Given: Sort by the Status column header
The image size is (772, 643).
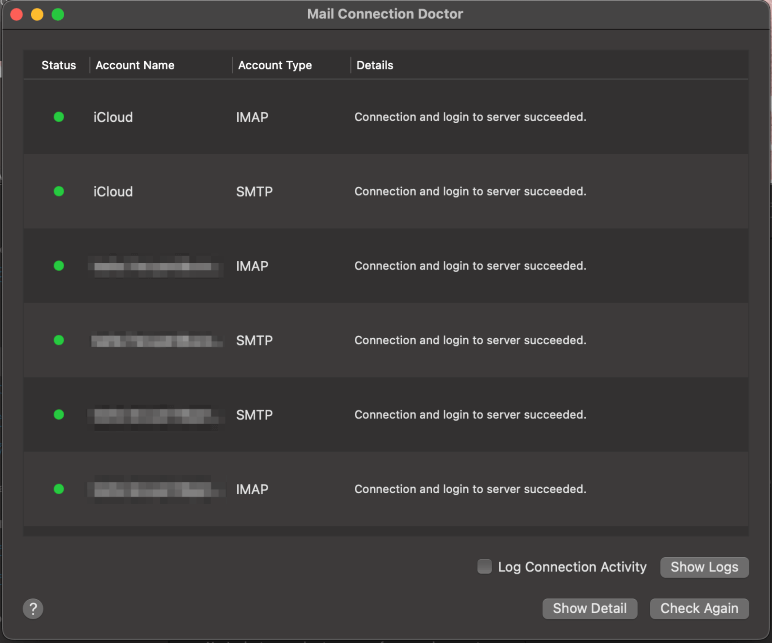Looking at the screenshot, I should 58,65.
